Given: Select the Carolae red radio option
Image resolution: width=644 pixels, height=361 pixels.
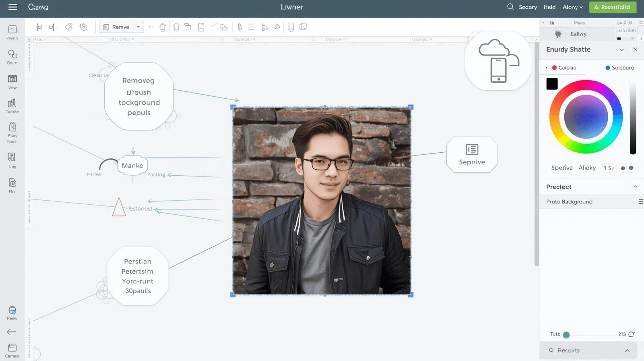Looking at the screenshot, I should (554, 68).
